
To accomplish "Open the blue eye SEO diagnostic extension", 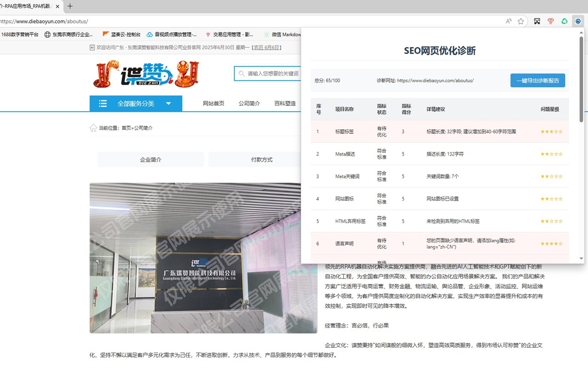I will [578, 21].
